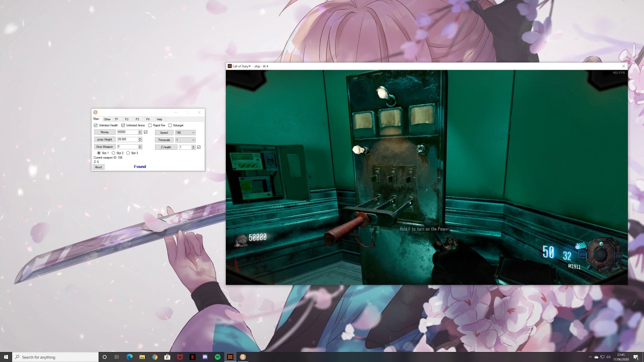Enable Rapid Fire checkbox
This screenshot has width=644, height=362.
coord(150,125)
